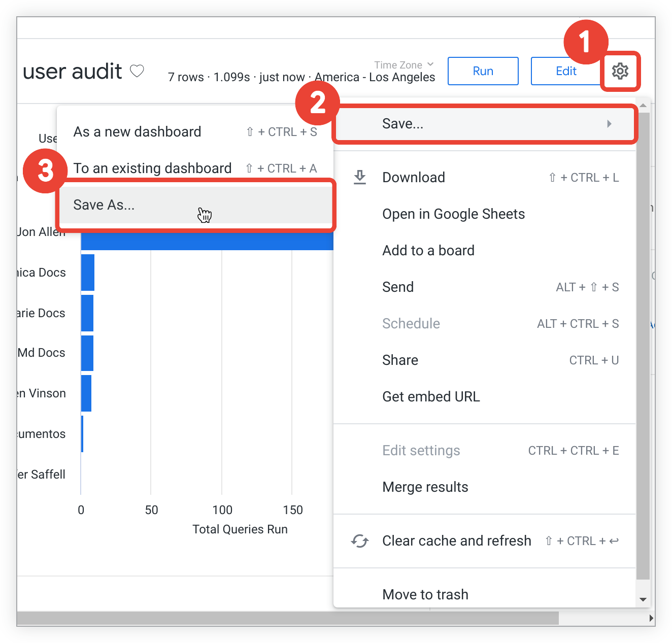The width and height of the screenshot is (672, 643).
Task: Expand the Time Zone dropdown
Action: pyautogui.click(x=404, y=65)
